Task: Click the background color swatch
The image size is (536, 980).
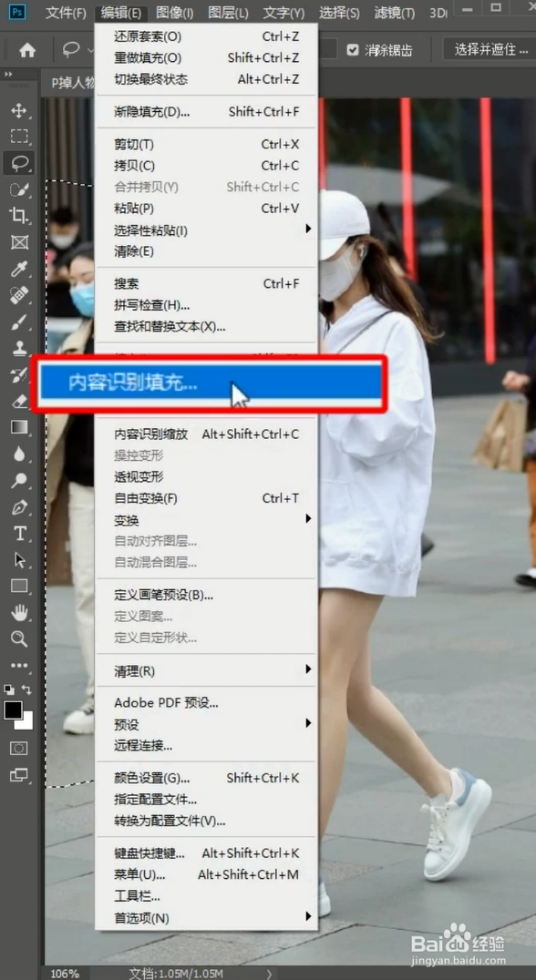Action: 27,723
